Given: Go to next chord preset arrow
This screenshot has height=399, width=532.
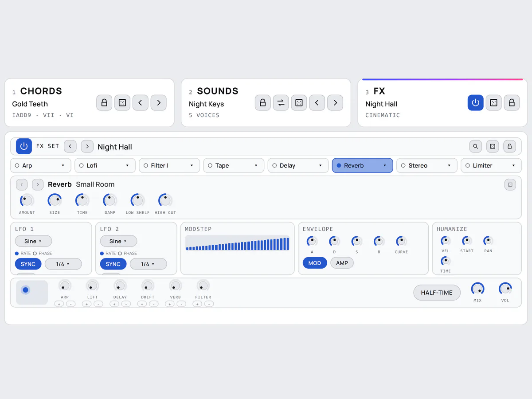Looking at the screenshot, I should (159, 103).
